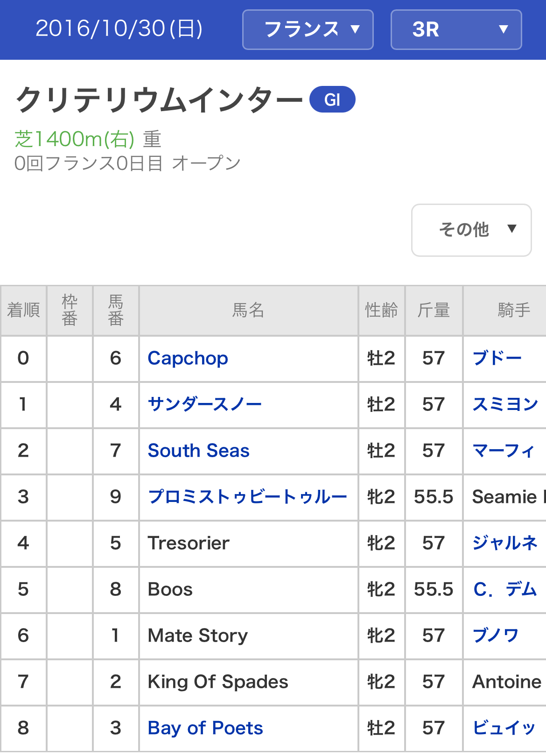Open Bay of Poets horse link
The image size is (546, 756).
point(205,728)
